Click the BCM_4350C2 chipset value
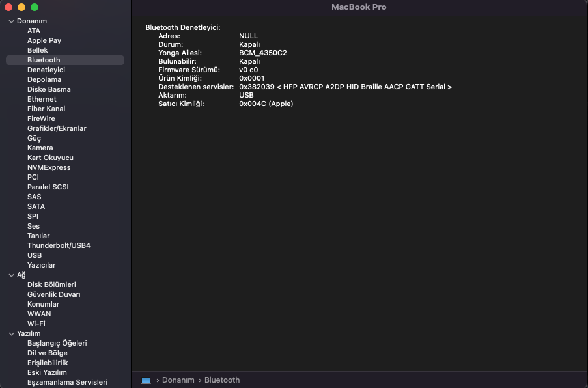 (x=263, y=53)
